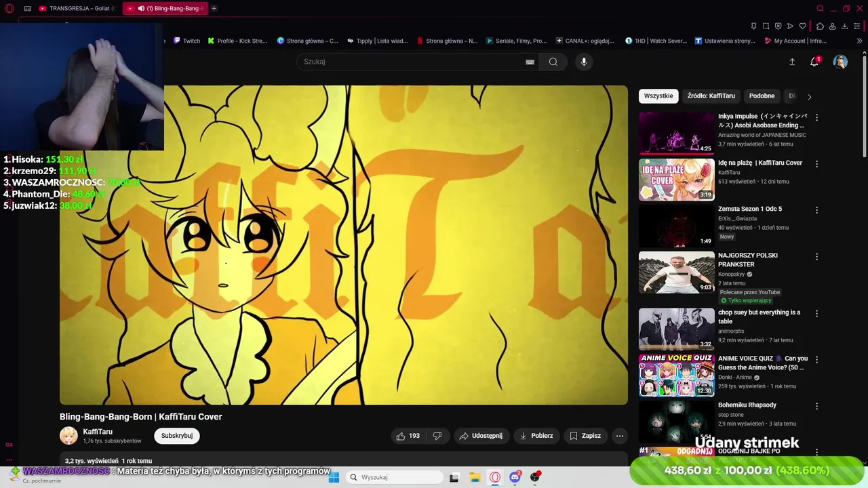The image size is (868, 488).
Task: Open the KaffiTaru channel avatar
Action: click(68, 436)
